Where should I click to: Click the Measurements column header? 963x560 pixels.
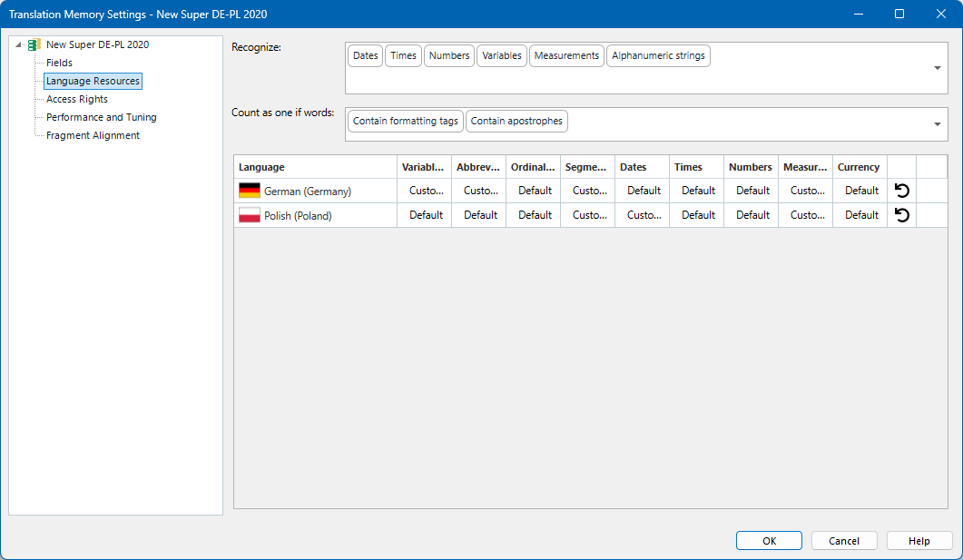(805, 167)
